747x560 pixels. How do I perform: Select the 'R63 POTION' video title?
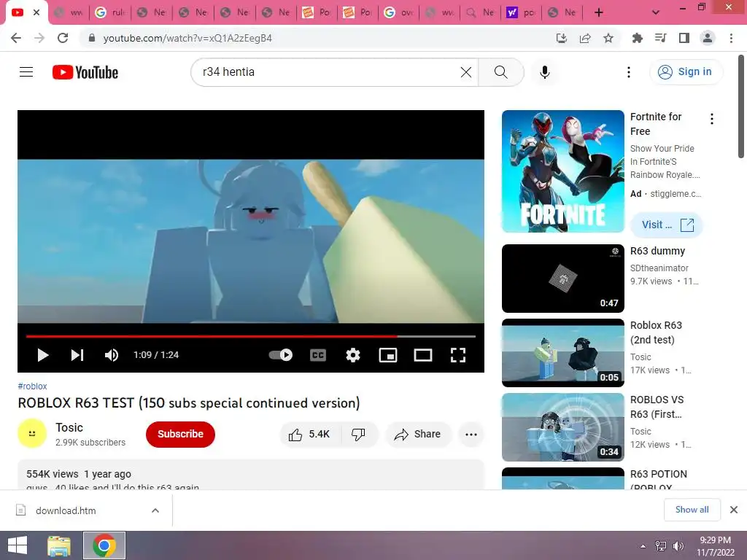click(659, 481)
